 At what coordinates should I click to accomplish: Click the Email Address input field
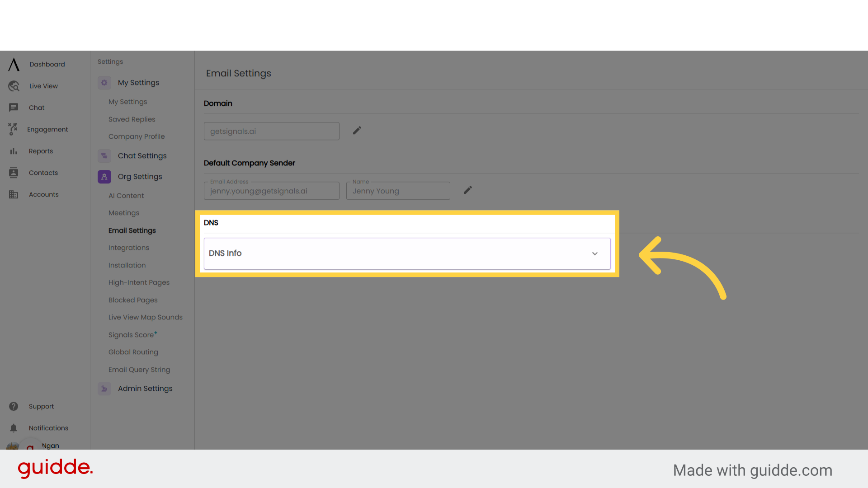pos(272,191)
